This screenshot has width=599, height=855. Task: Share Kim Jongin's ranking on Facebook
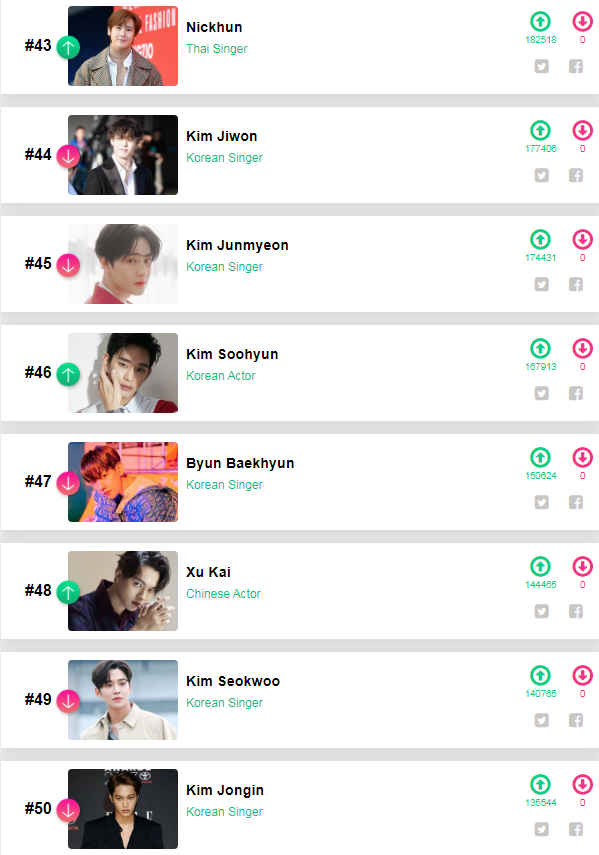pyautogui.click(x=576, y=829)
